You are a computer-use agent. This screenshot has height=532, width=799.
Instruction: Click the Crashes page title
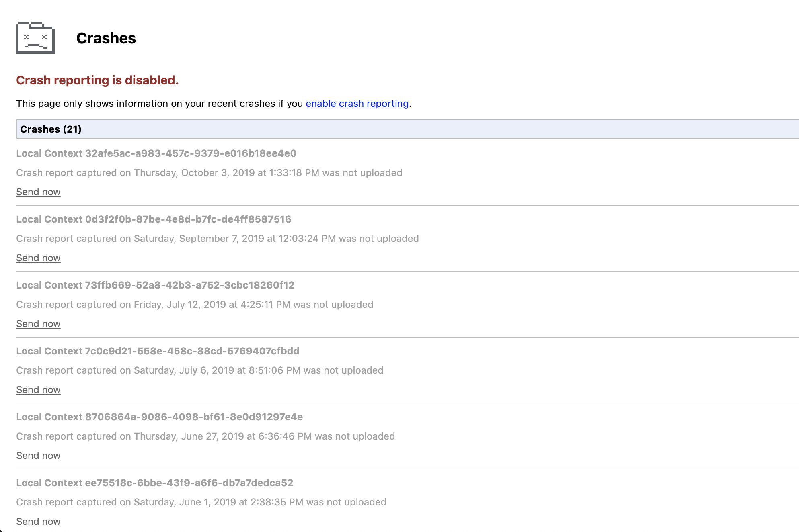pos(106,38)
